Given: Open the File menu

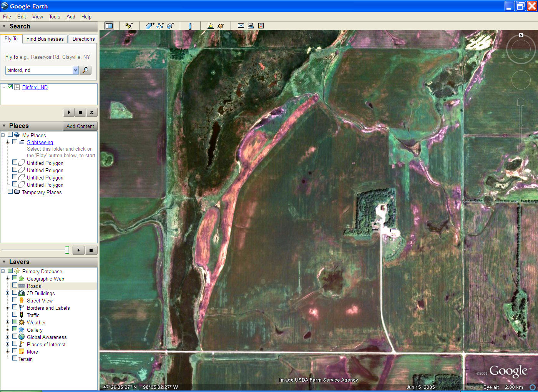Looking at the screenshot, I should [7, 17].
